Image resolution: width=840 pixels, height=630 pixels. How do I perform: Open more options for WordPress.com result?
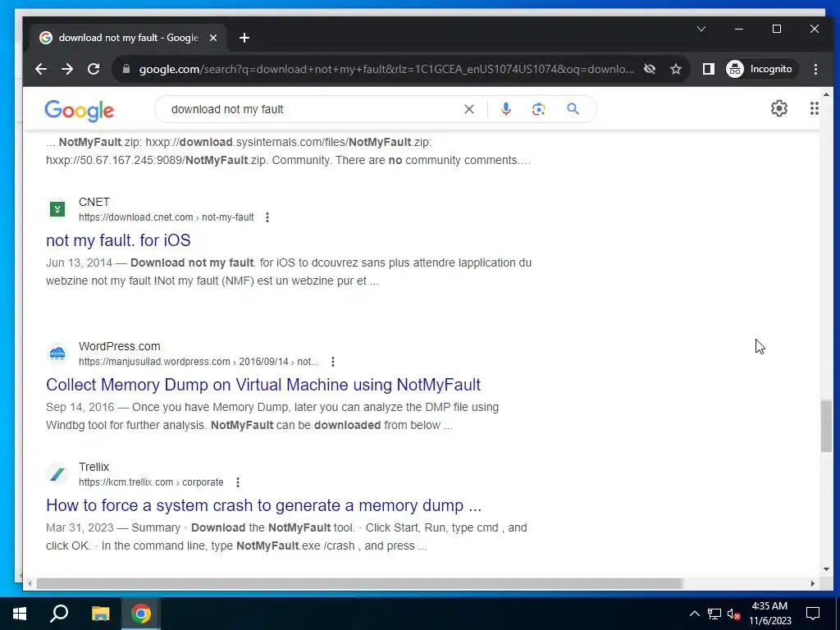coord(333,362)
